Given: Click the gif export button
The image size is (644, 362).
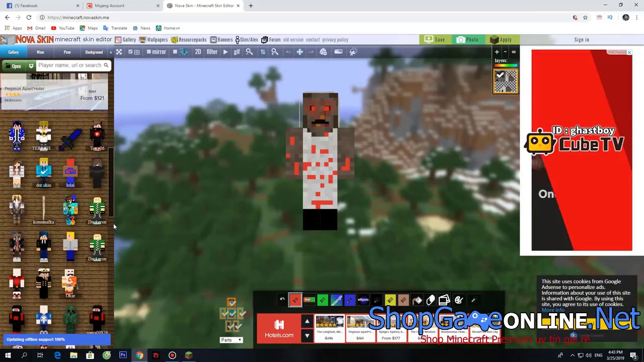Looking at the screenshot, I should coord(236,52).
